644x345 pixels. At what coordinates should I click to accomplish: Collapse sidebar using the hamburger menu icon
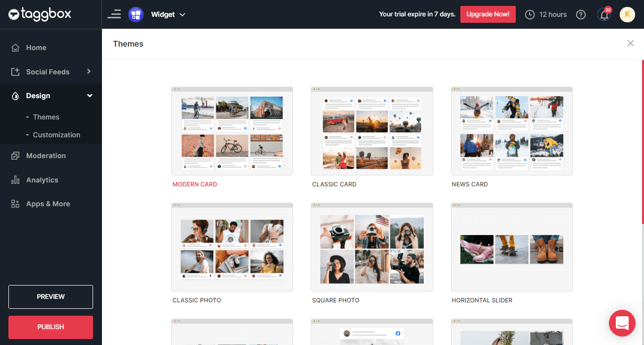114,14
